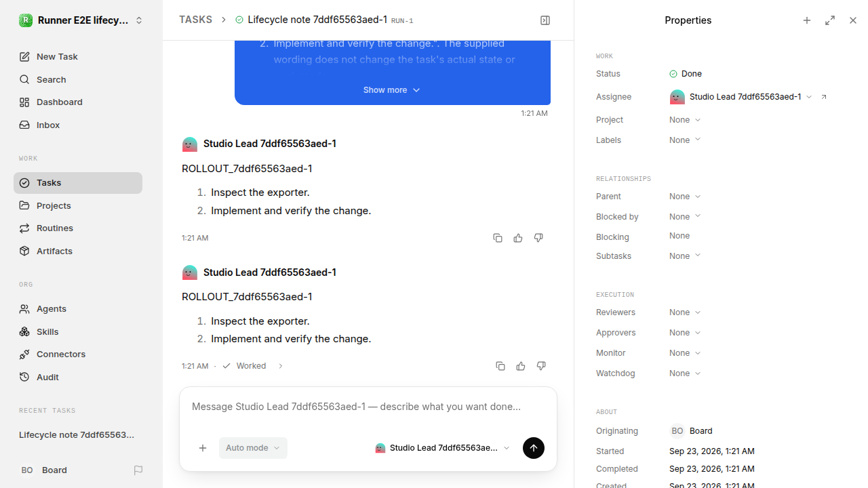Click the Board user profile
This screenshot has width=868, height=488.
click(44, 470)
